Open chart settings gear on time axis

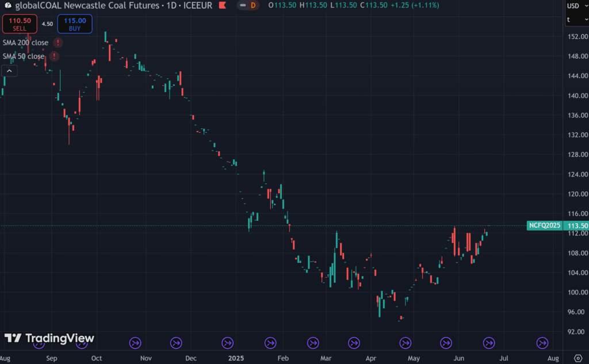click(578, 358)
